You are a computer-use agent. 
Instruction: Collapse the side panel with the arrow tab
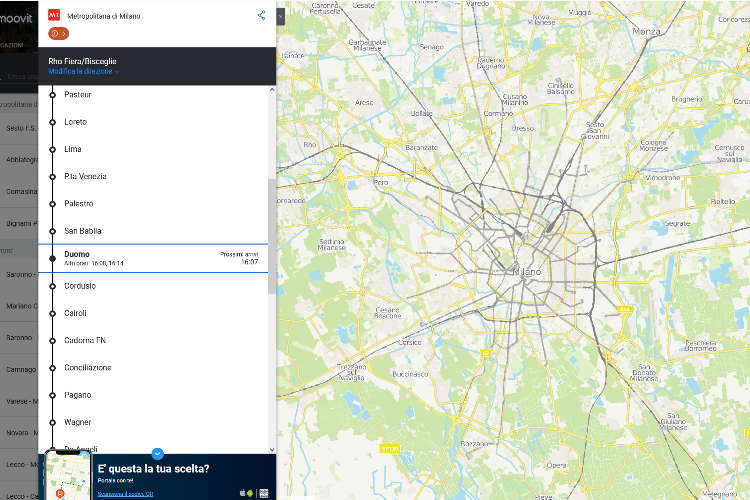pos(281,16)
